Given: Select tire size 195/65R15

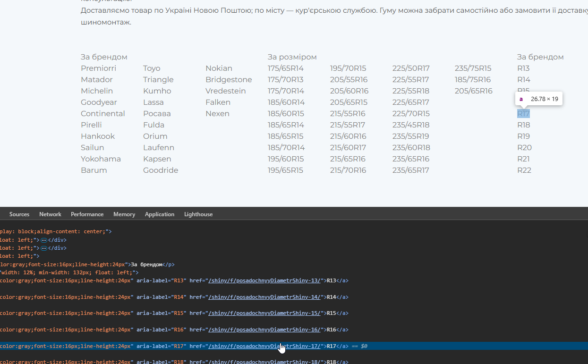Looking at the screenshot, I should coord(285,170).
